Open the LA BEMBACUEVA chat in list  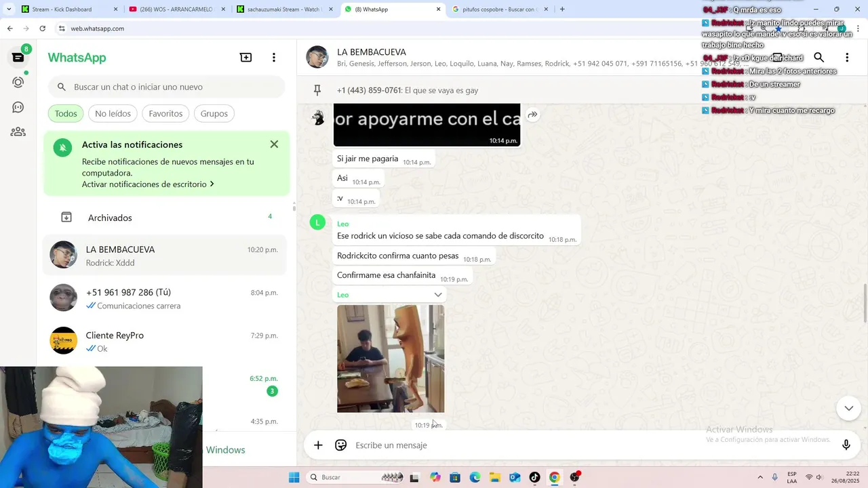(x=165, y=256)
